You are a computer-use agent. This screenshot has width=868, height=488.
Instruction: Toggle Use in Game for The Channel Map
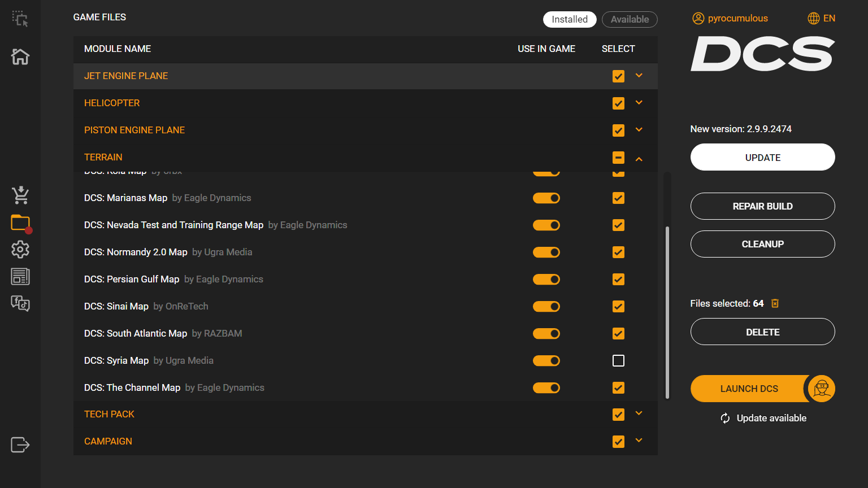(546, 387)
